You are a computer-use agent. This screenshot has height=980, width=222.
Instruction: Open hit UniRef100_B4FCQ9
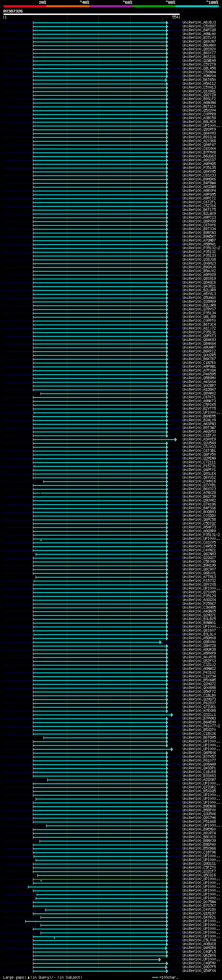(x=199, y=30)
